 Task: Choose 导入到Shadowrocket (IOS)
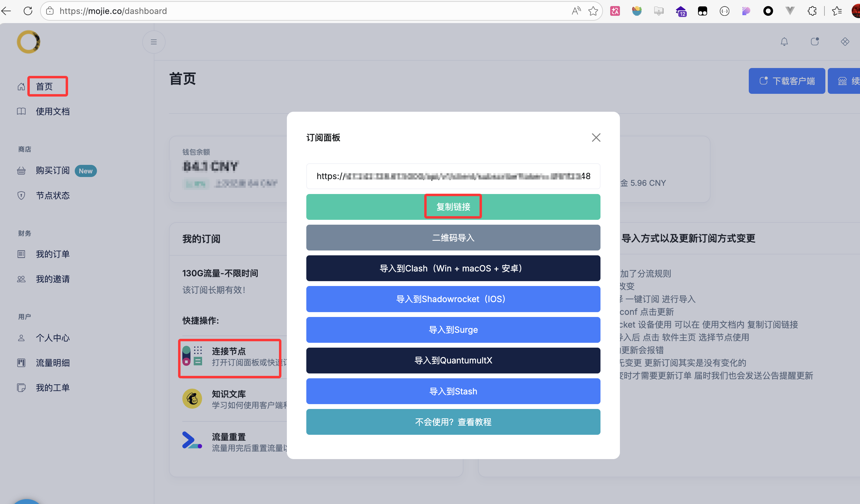pos(453,299)
